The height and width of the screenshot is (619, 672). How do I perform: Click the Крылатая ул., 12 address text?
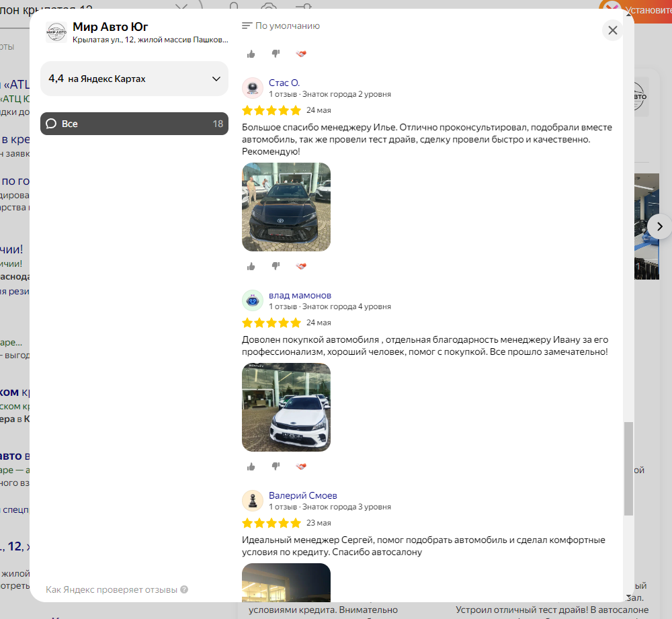(150, 40)
